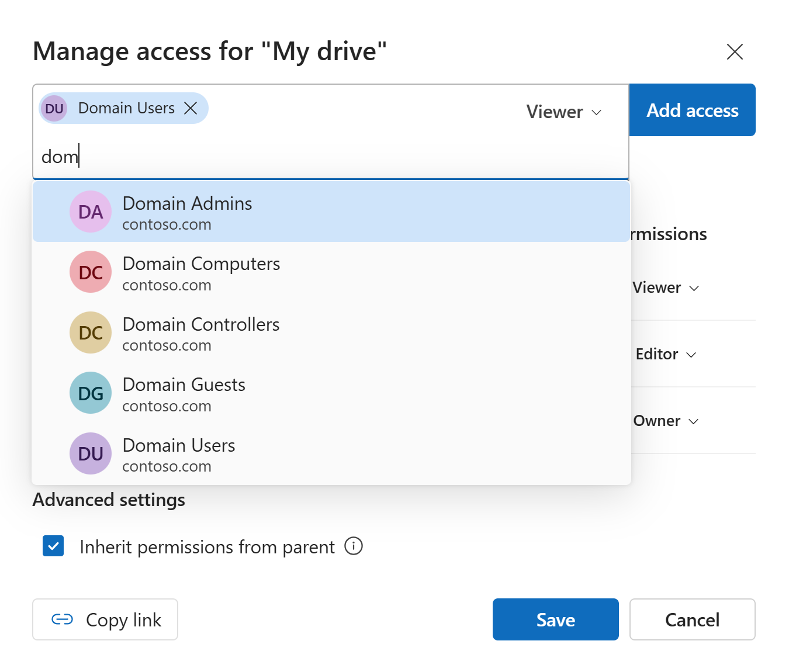Select Domain Admins from the suggestion list
This screenshot has height=672, width=789.
(187, 212)
